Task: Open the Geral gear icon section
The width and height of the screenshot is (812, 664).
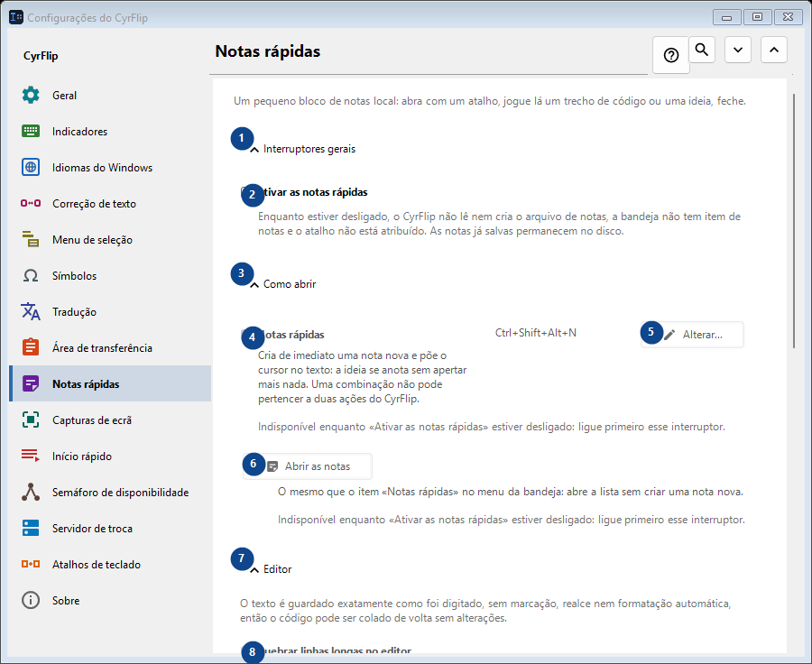Action: 31,96
